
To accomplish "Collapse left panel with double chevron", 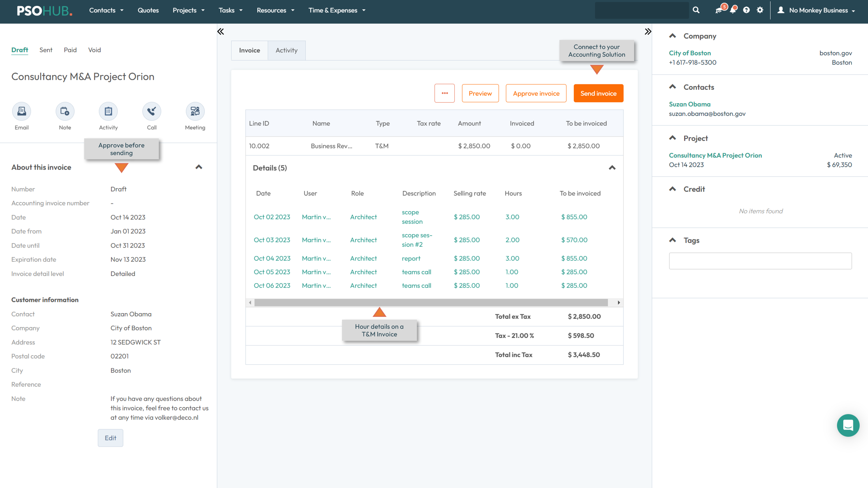I will (221, 32).
